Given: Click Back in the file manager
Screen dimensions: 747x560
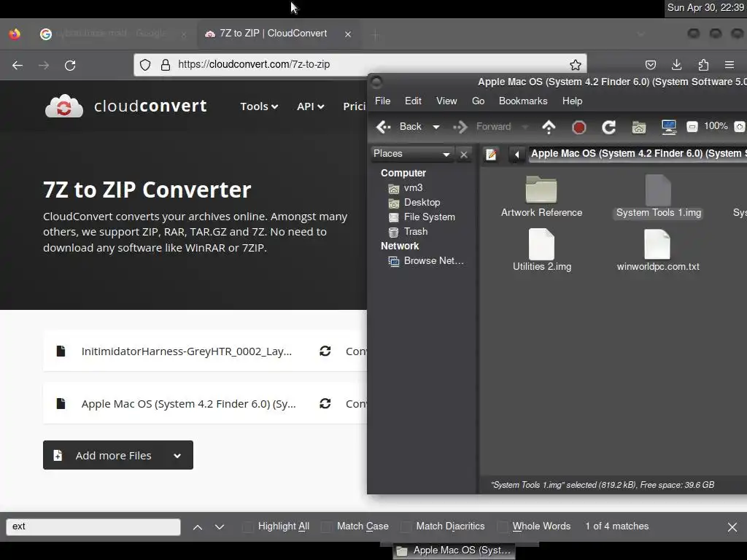Looking at the screenshot, I should (400, 127).
